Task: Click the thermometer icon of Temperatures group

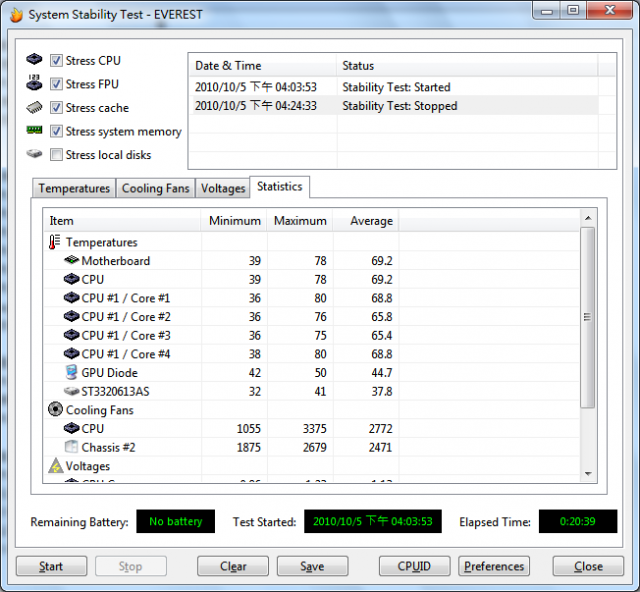Action: [55, 242]
